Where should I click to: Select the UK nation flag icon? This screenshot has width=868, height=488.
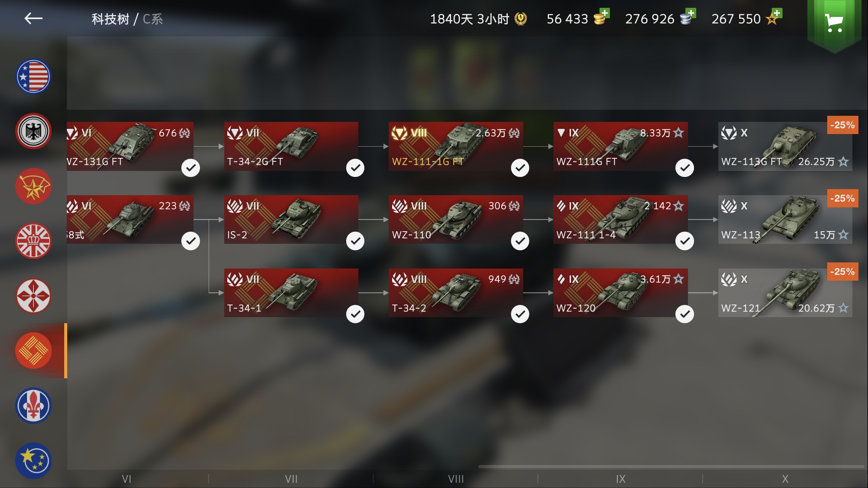pyautogui.click(x=33, y=241)
